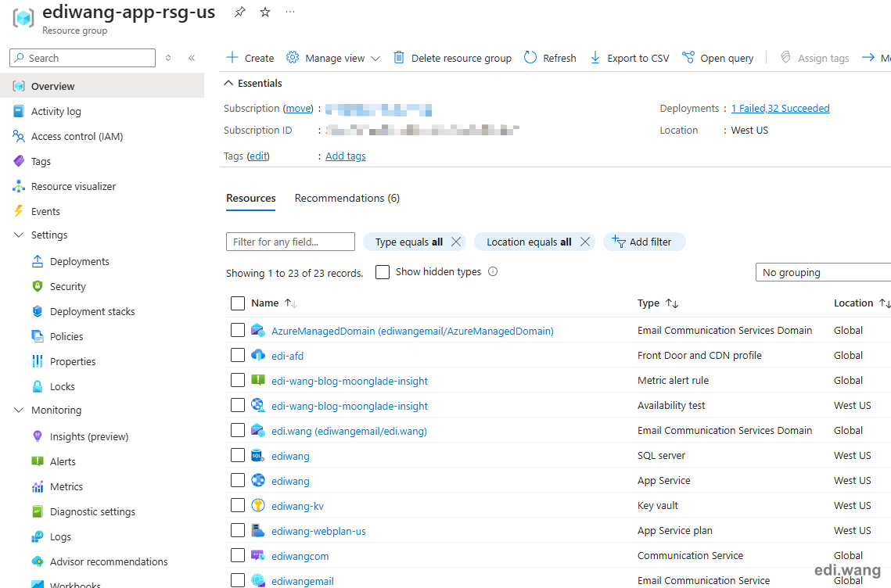Open the Manage view dropdown

pyautogui.click(x=375, y=59)
